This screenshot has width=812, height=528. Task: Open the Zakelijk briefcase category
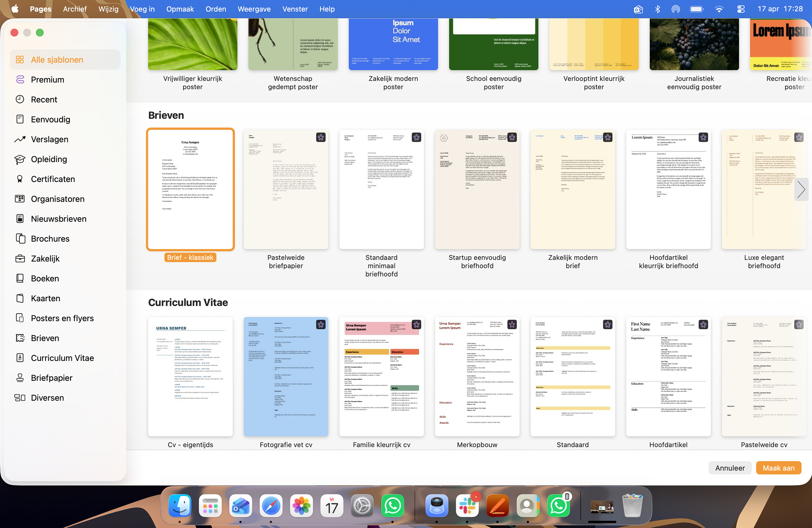[45, 258]
